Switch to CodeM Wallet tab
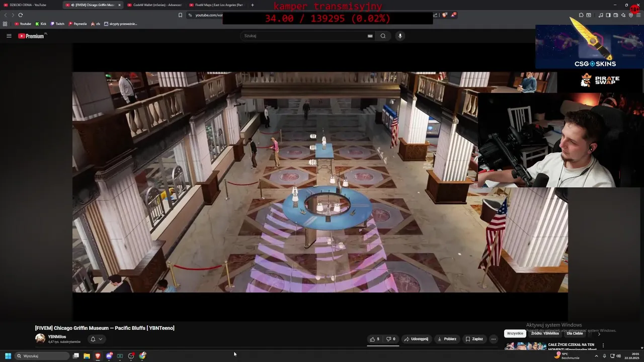The image size is (644, 362). pos(155,5)
